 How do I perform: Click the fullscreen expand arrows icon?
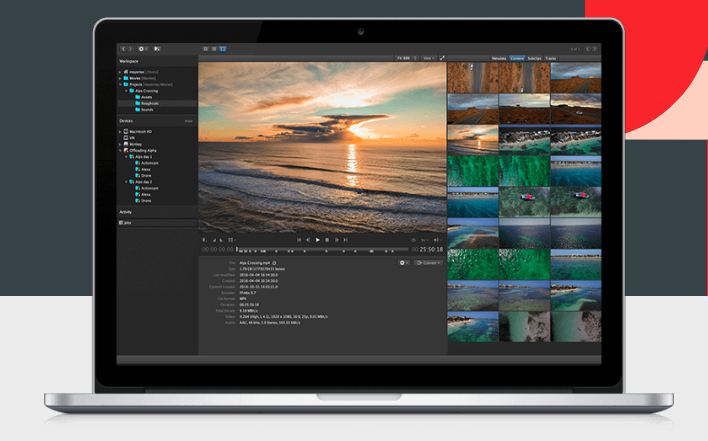pyautogui.click(x=442, y=58)
